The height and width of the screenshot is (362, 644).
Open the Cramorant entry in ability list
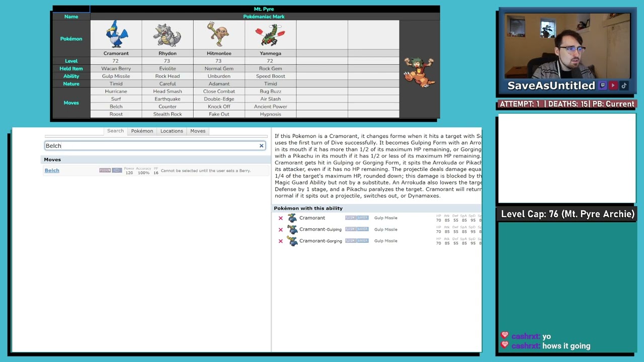[312, 218]
